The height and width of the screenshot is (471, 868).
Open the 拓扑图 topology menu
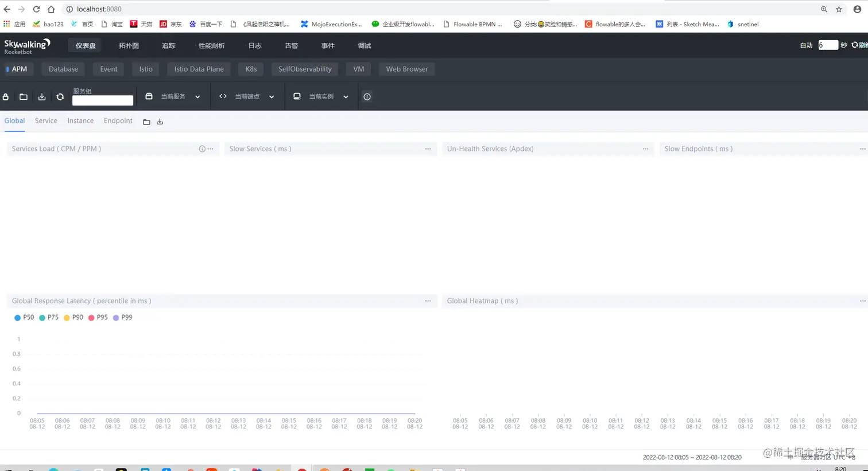129,46
